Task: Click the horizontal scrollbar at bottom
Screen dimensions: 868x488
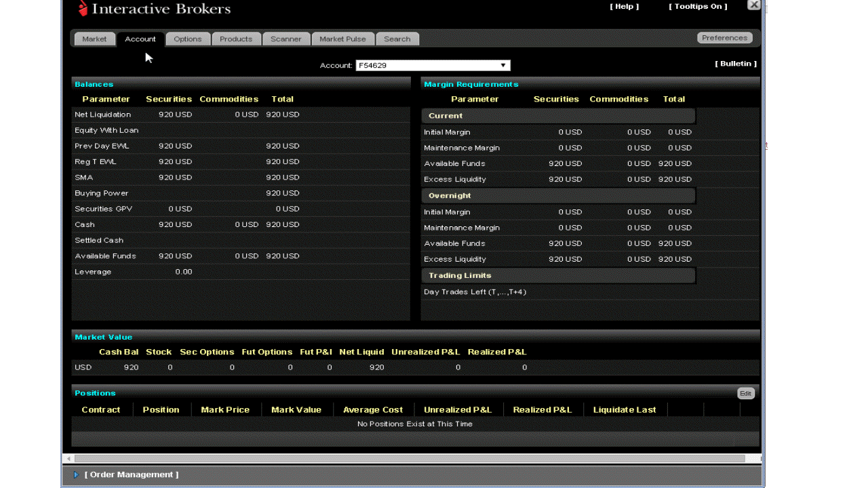Action: (x=407, y=459)
